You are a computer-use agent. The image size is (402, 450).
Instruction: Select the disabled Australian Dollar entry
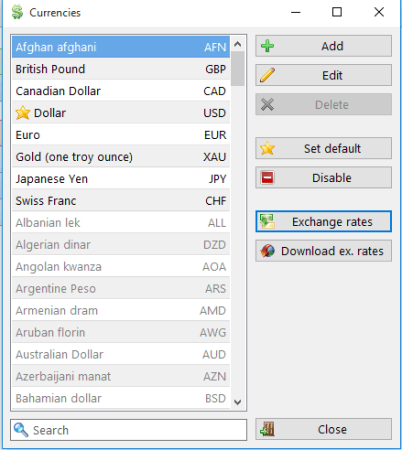click(x=121, y=354)
